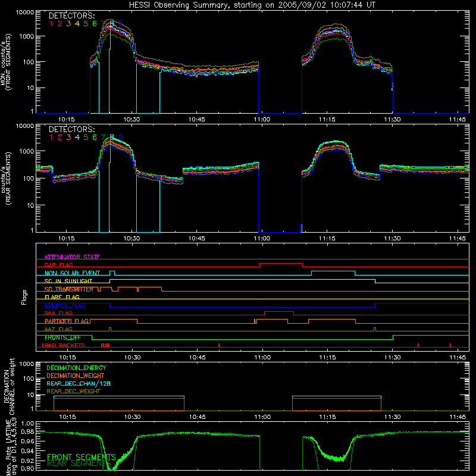The height and width of the screenshot is (476, 476).
Task: Click the DECIMATION_WEIGHT legend entry
Action: (x=76, y=375)
